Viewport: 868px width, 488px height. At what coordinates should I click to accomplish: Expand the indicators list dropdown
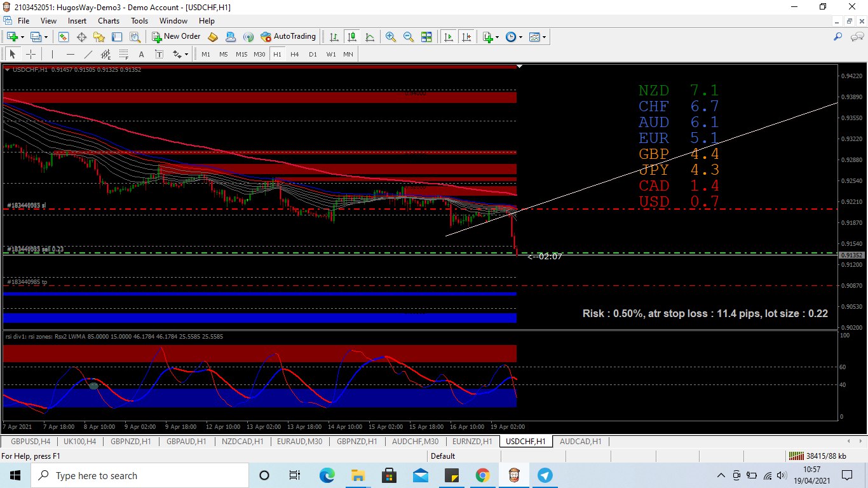497,37
